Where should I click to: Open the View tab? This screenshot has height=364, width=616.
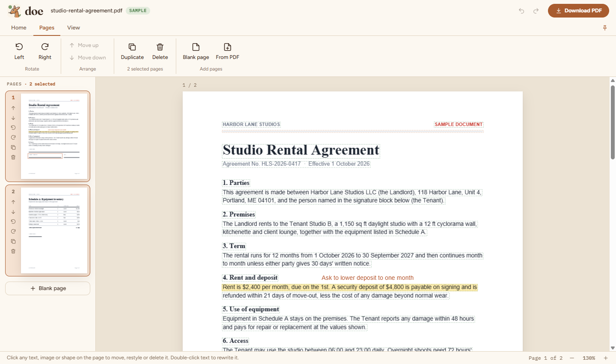(74, 28)
